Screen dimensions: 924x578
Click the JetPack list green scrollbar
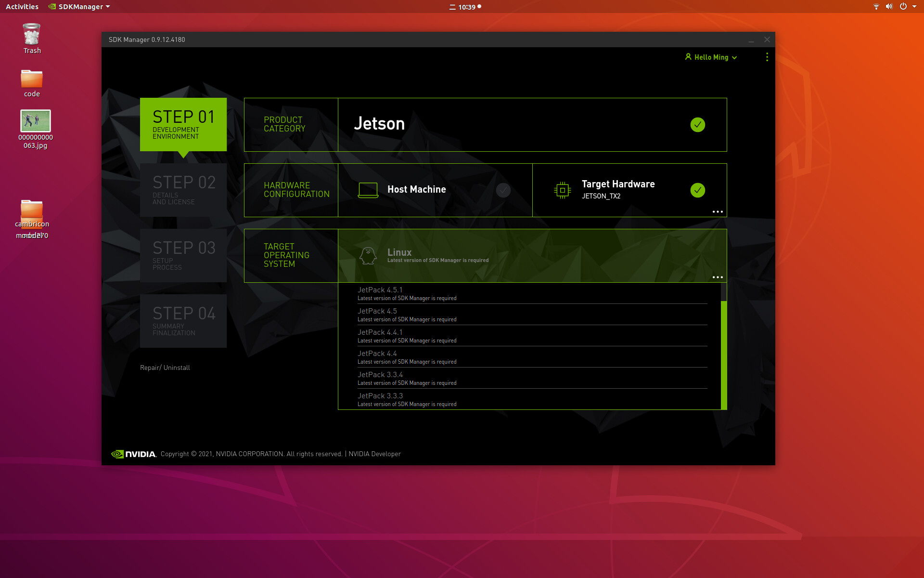tap(724, 355)
